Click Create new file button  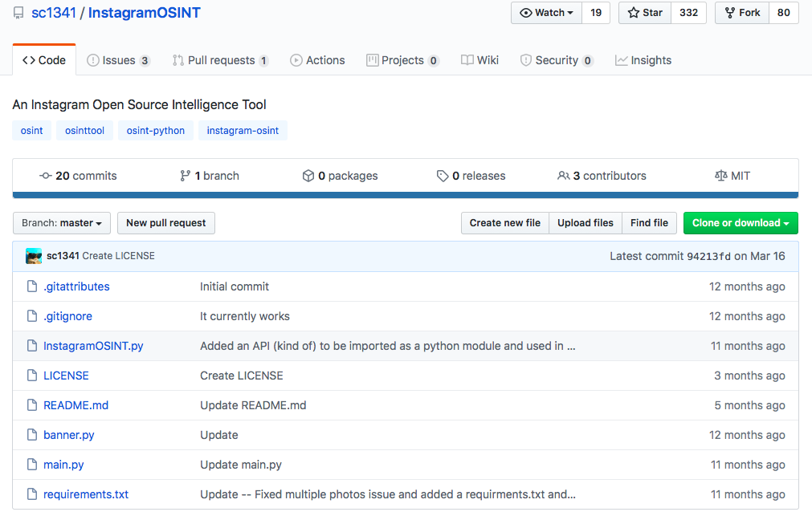tap(505, 223)
